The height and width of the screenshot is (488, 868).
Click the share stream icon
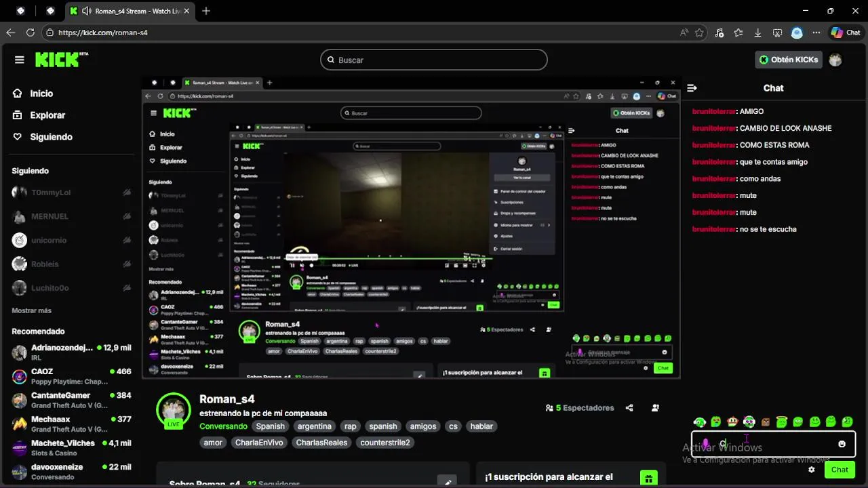tap(629, 408)
